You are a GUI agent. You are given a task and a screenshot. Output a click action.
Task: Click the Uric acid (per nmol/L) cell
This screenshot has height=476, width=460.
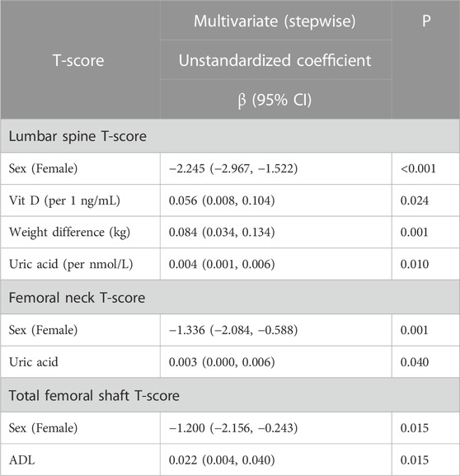[80, 264]
